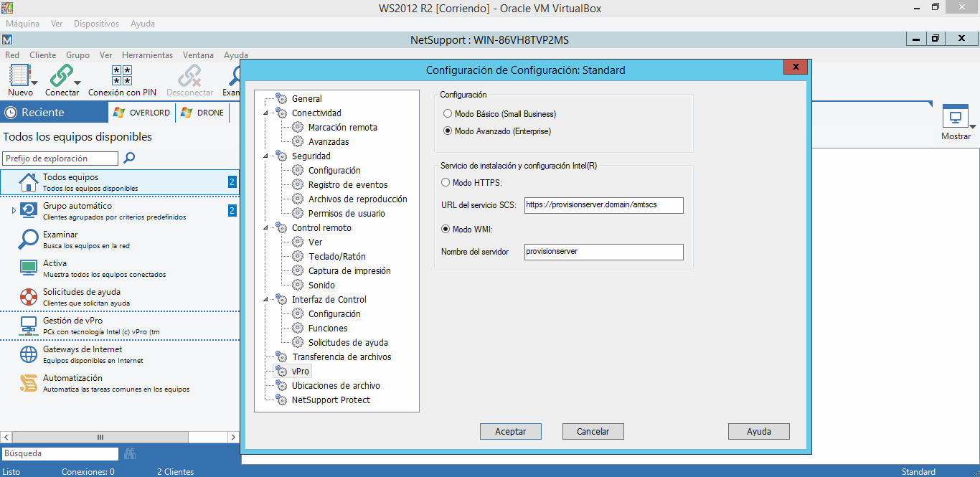The width and height of the screenshot is (980, 477).
Task: Switch to DRONE tab
Action: (202, 113)
